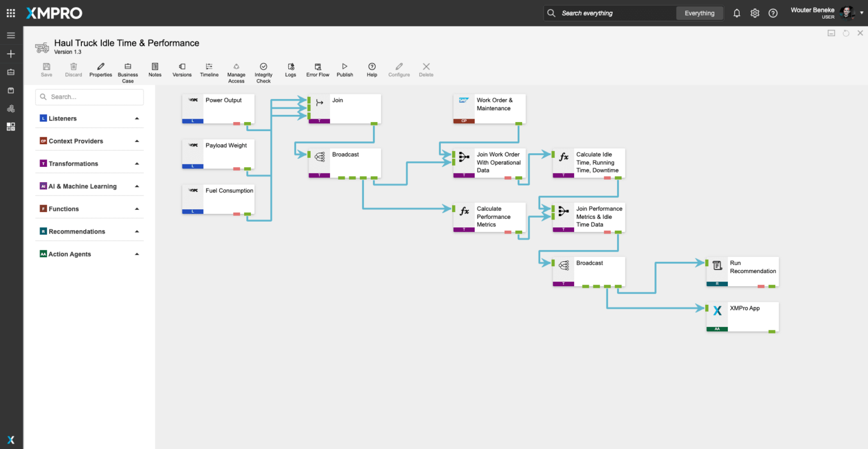This screenshot has height=449, width=868.
Task: Click the Properties button
Action: pyautogui.click(x=101, y=67)
